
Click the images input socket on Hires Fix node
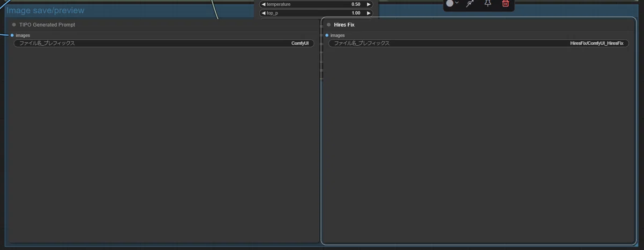click(326, 35)
